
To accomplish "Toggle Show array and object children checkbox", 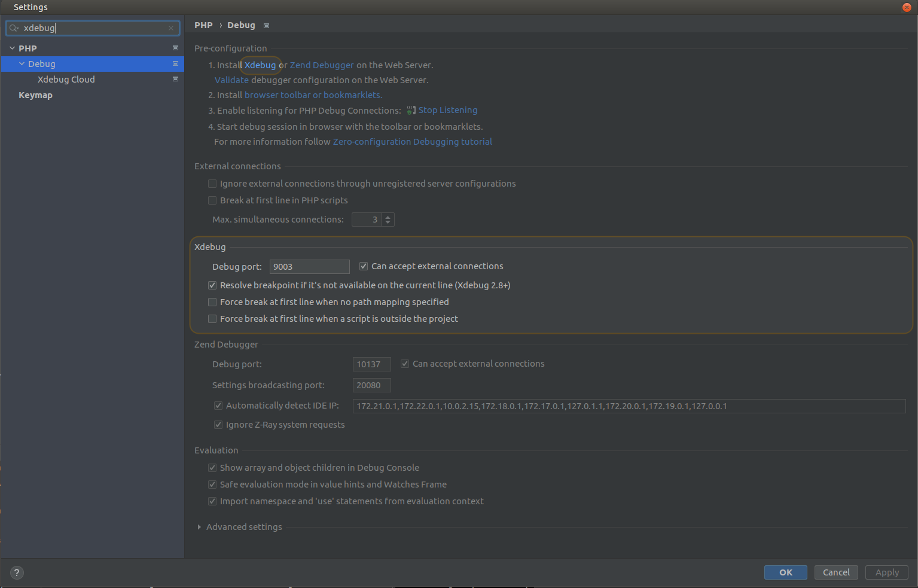I will (x=212, y=468).
